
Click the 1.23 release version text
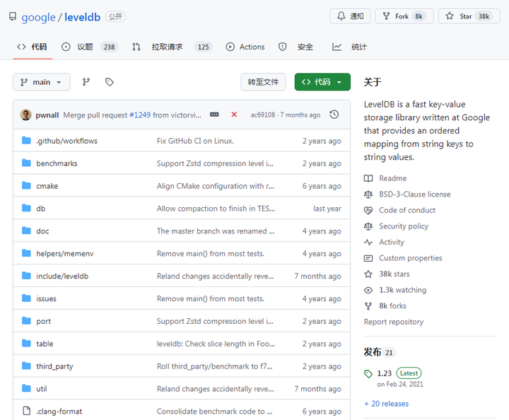(385, 373)
